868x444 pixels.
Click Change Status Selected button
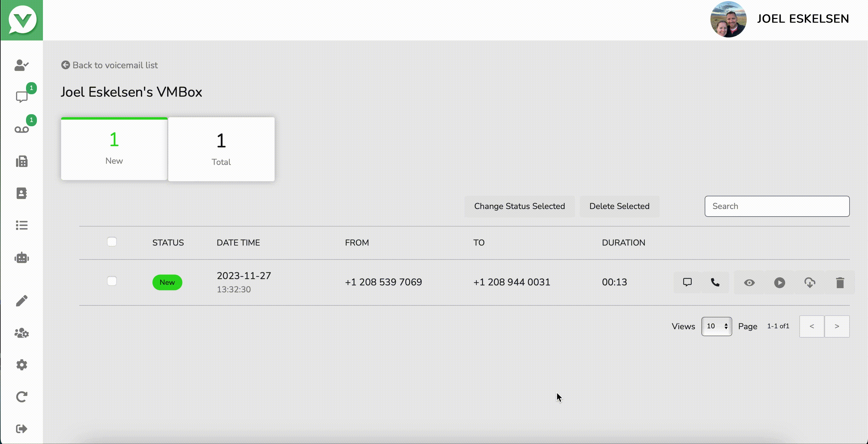[519, 206]
